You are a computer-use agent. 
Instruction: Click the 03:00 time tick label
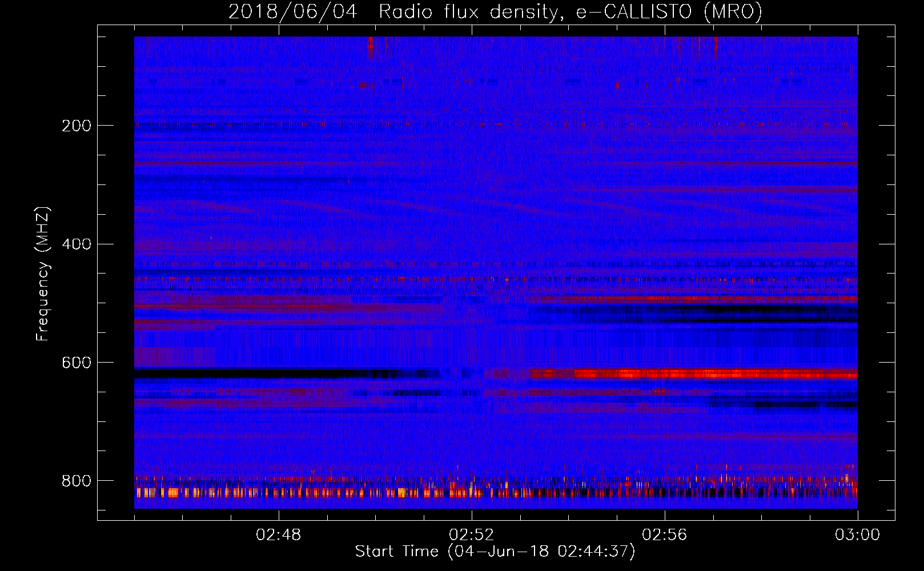tap(858, 535)
